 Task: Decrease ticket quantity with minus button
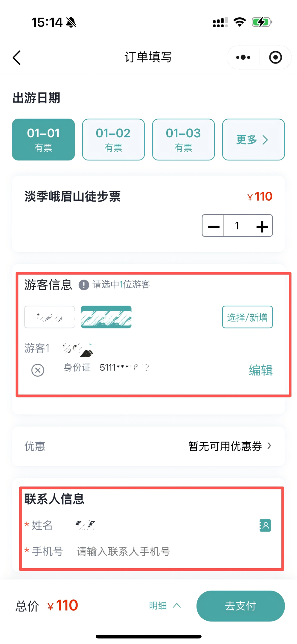pyautogui.click(x=213, y=226)
